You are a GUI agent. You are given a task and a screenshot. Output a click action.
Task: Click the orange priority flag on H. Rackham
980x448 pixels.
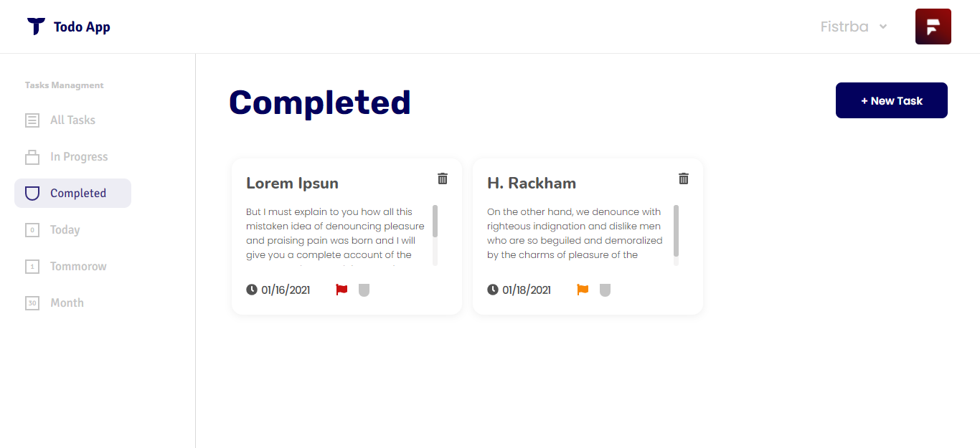point(583,290)
